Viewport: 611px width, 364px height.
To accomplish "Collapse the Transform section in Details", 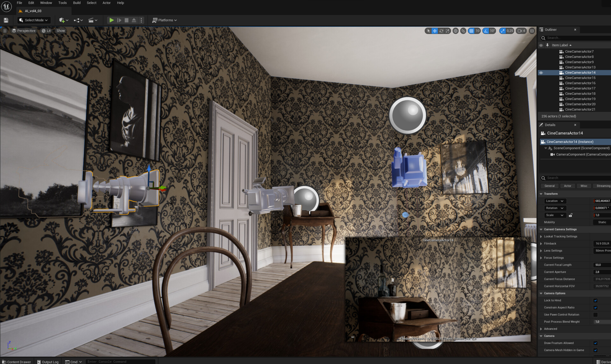I will (541, 193).
